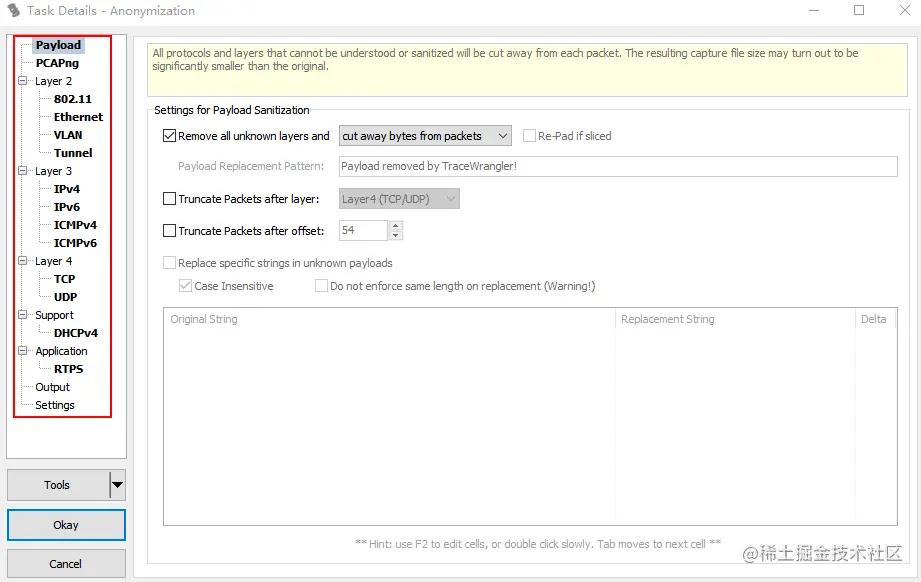Click the Layer 2 label
Screen dimensions: 921x582
coord(53,81)
